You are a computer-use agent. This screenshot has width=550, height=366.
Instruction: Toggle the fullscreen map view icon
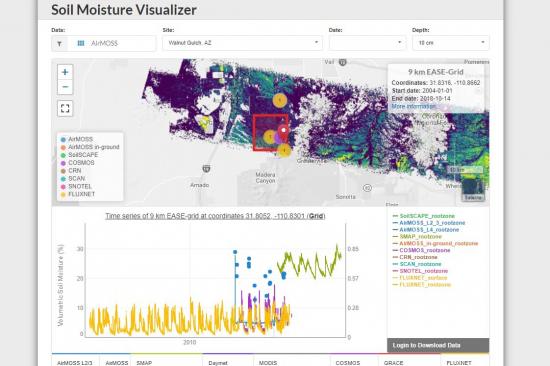(65, 108)
